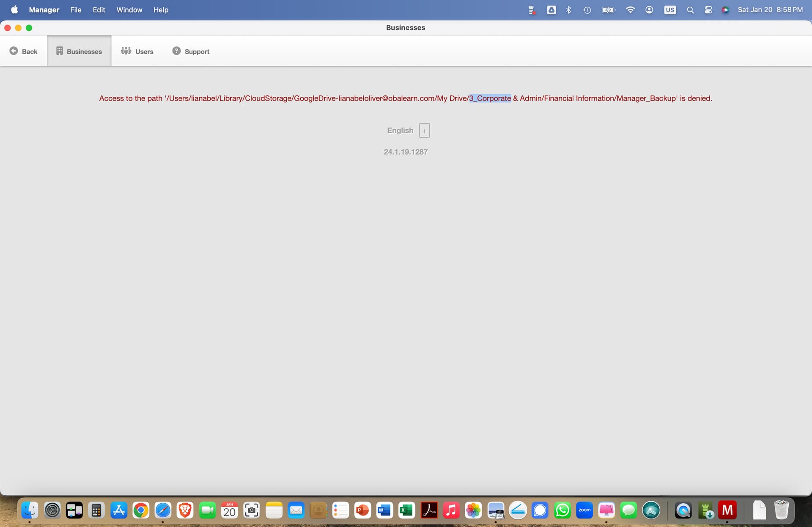Open the Window menu
Image resolution: width=812 pixels, height=527 pixels.
coord(129,10)
